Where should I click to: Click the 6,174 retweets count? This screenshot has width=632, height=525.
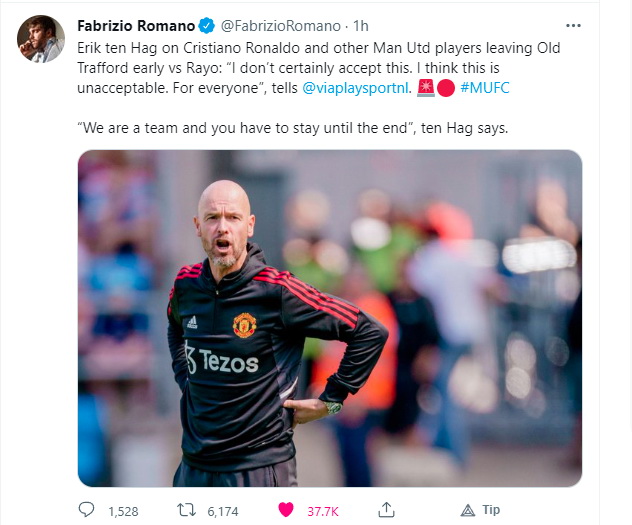coord(223,512)
